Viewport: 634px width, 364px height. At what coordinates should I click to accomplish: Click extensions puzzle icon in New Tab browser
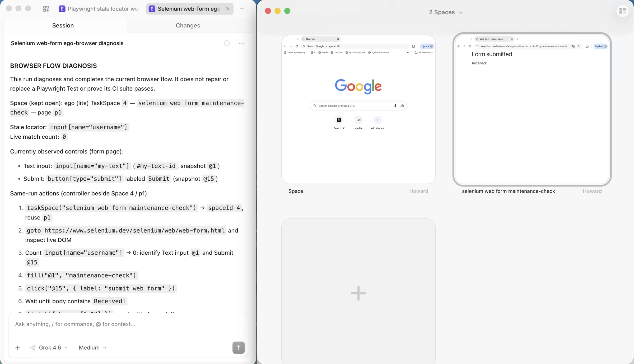click(x=413, y=46)
